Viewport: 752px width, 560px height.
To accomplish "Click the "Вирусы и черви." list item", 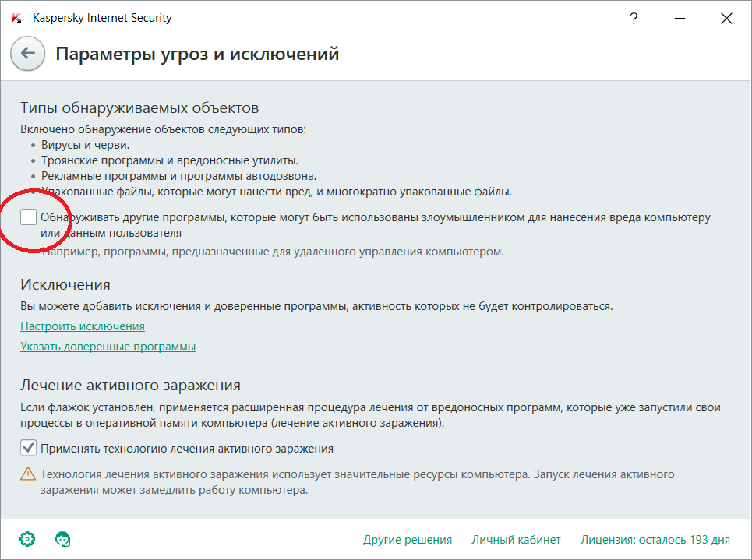I will pos(86,145).
